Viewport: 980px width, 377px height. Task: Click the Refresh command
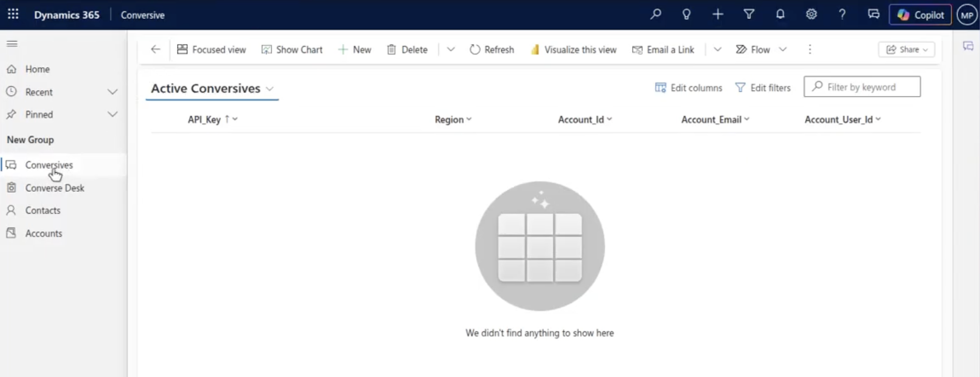(x=492, y=50)
